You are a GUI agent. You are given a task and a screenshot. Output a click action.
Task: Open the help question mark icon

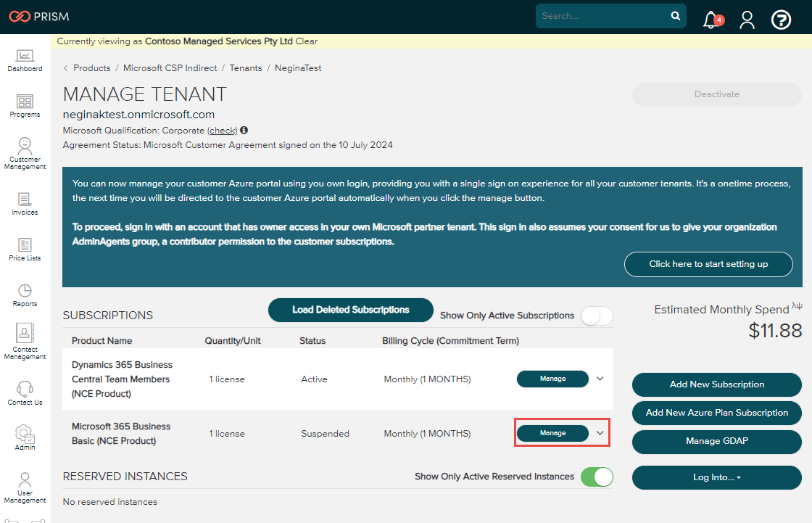click(781, 20)
